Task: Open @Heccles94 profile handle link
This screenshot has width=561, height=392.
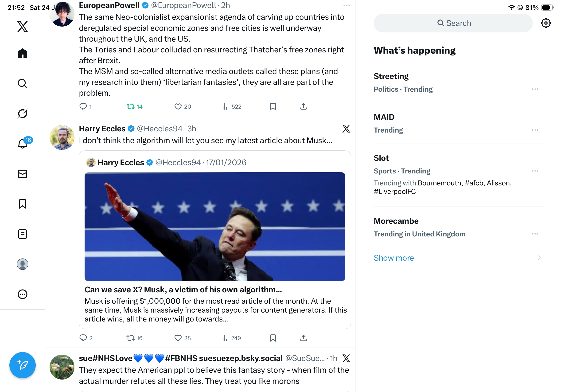Action: point(160,129)
